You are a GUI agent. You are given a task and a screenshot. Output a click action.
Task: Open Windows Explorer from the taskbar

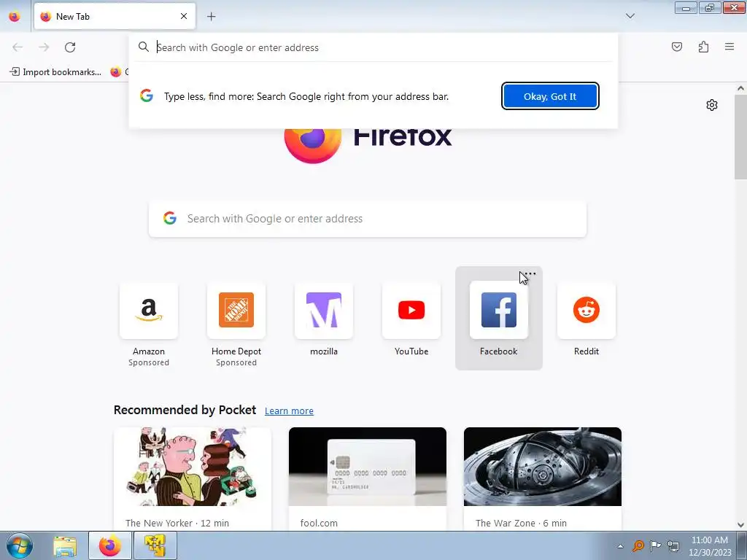[x=65, y=545]
